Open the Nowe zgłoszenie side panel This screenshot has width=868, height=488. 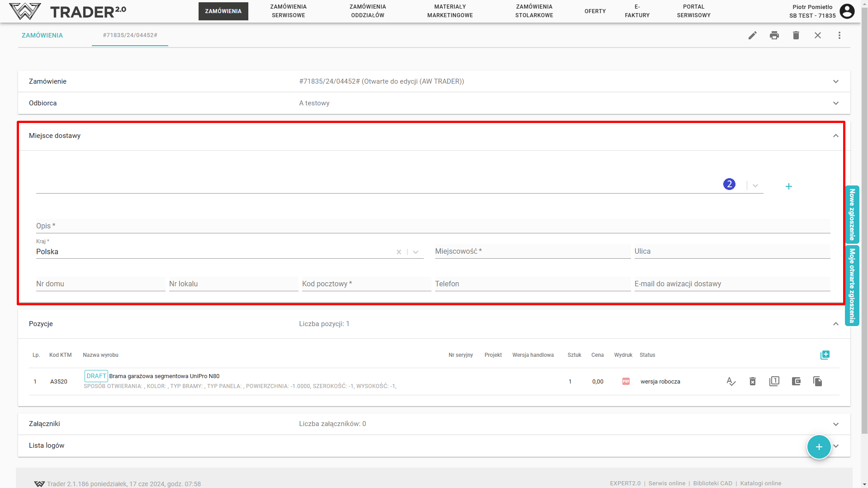click(852, 214)
